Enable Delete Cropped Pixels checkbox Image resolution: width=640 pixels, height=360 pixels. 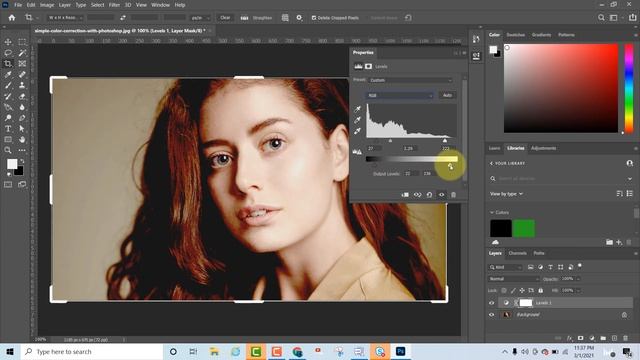314,18
